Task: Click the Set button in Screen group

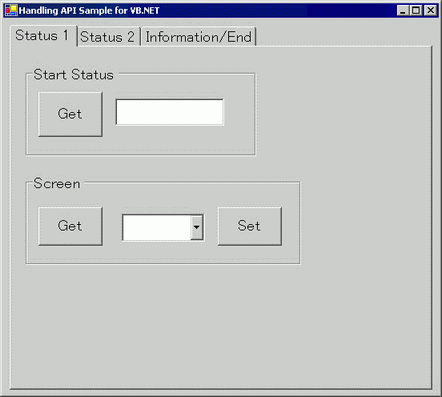Action: [x=250, y=226]
